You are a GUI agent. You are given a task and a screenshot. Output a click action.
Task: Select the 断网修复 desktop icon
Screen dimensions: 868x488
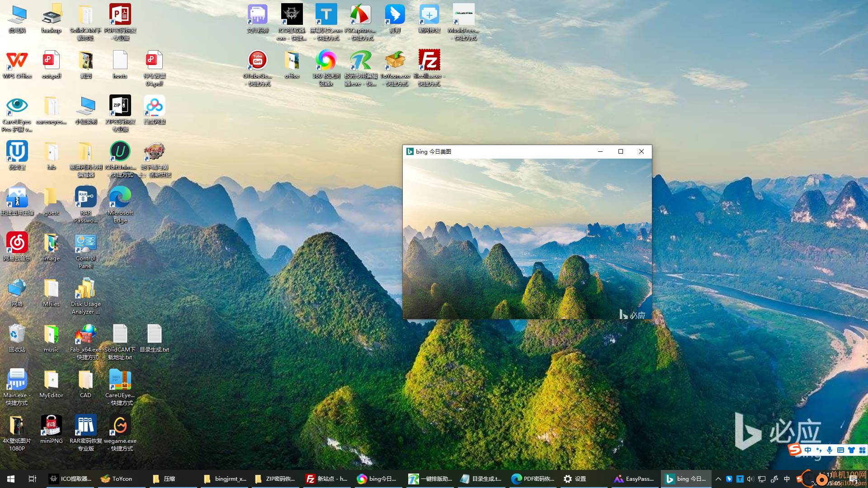429,19
